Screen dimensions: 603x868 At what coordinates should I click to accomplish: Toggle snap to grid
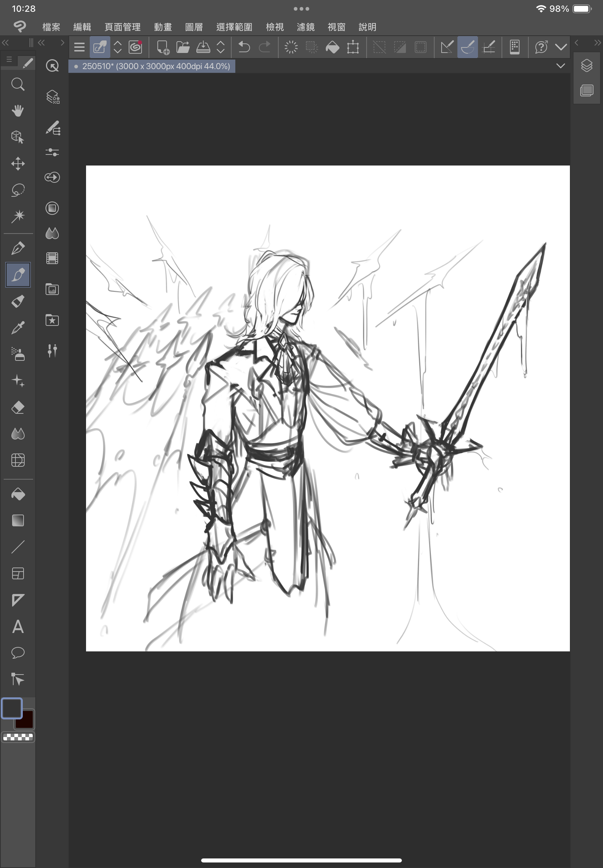coord(489,47)
